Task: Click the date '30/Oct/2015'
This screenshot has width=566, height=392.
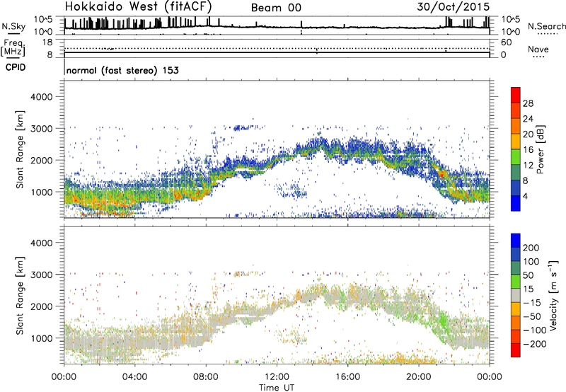Action: click(x=453, y=7)
